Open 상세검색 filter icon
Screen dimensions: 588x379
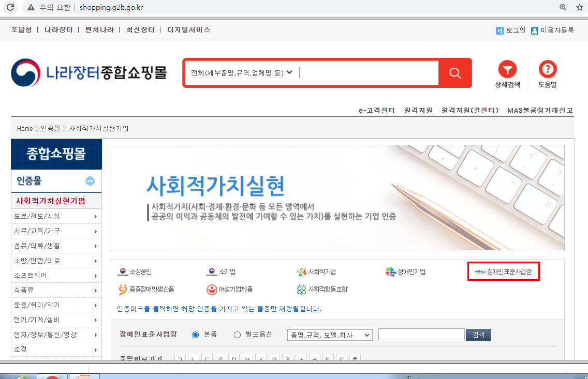pos(507,69)
